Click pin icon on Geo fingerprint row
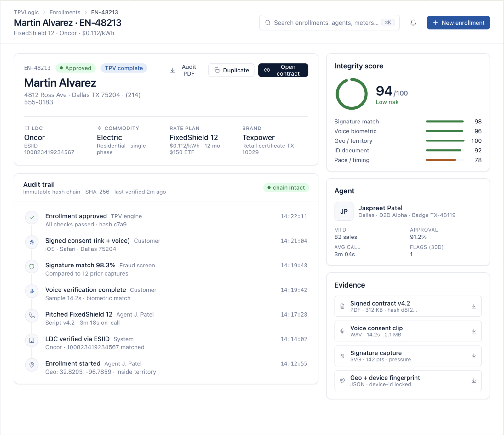The image size is (504, 435). tap(342, 381)
